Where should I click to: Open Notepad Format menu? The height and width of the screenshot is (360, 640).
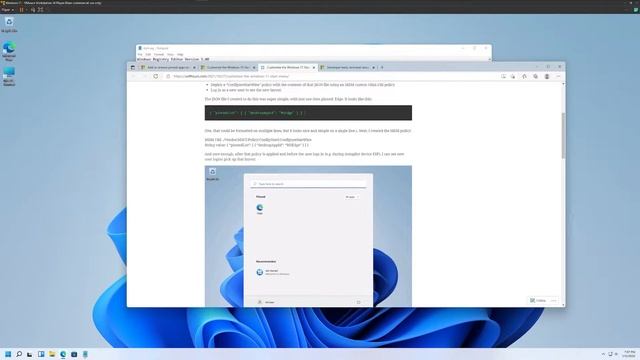(159, 54)
